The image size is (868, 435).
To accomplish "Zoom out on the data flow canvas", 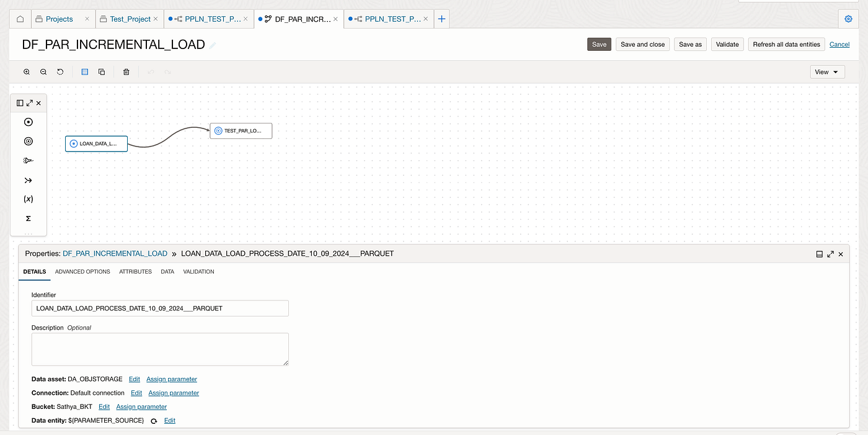I will pos(43,71).
